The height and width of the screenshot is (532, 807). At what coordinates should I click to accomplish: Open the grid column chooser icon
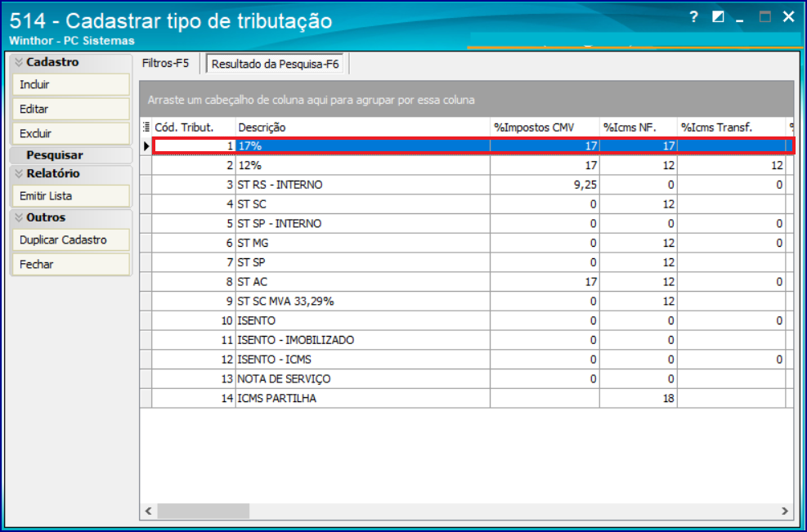click(x=146, y=127)
